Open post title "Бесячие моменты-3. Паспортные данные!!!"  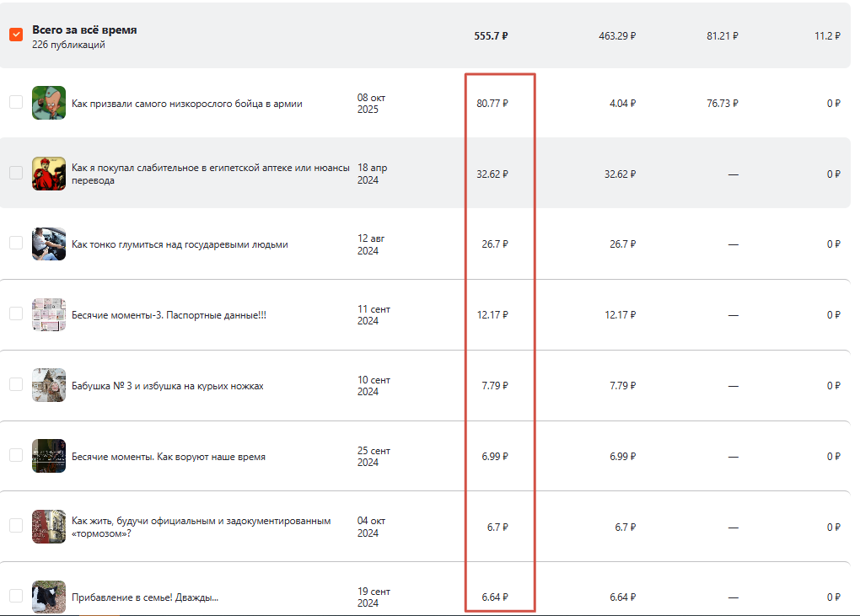(x=169, y=315)
